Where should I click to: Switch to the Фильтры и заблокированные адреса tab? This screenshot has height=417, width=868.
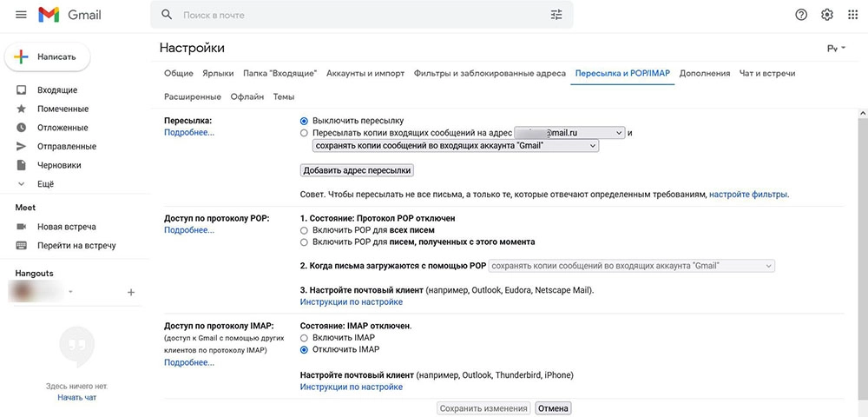pos(490,74)
